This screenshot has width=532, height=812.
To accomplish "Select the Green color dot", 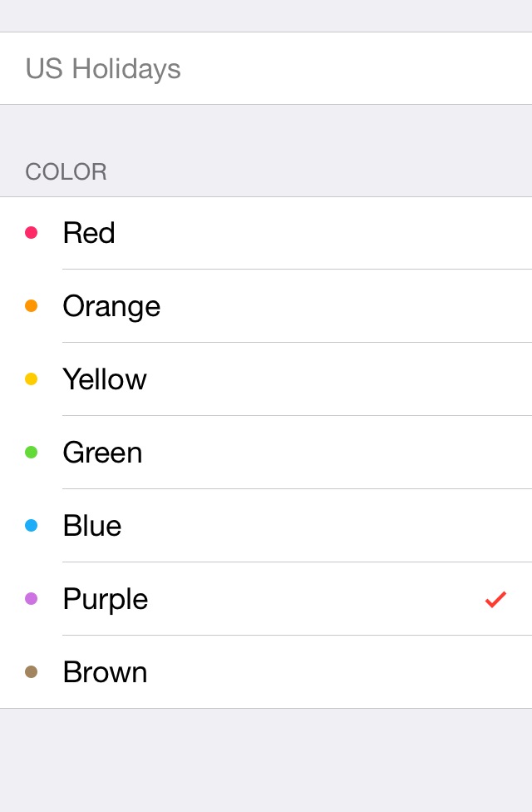I will tap(32, 453).
